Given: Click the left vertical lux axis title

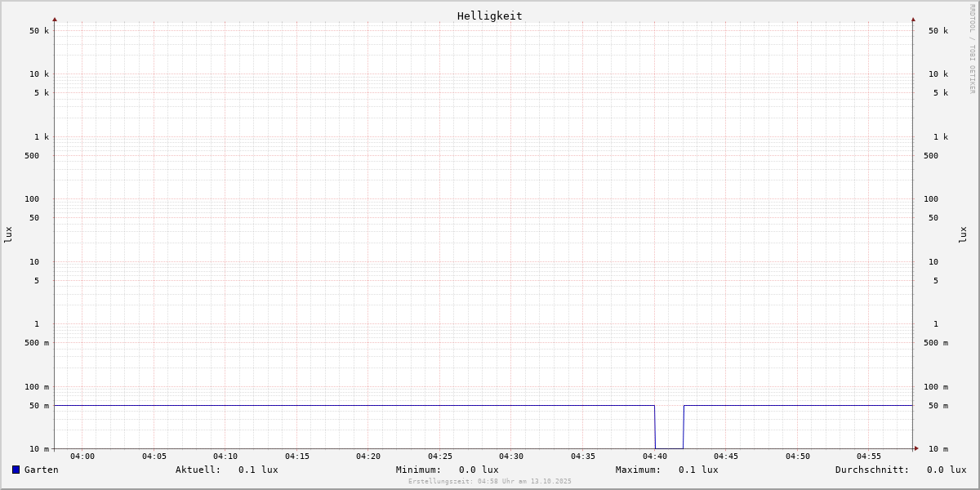Looking at the screenshot, I should tap(8, 234).
